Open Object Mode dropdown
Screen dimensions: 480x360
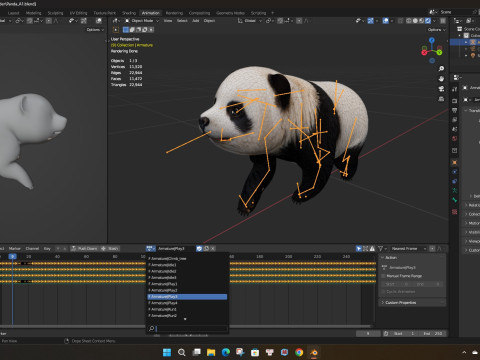click(142, 21)
